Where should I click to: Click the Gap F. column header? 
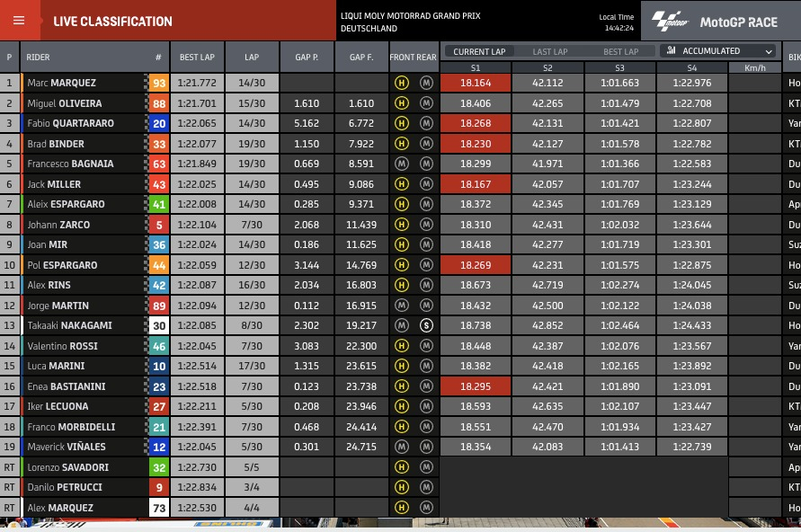(360, 57)
